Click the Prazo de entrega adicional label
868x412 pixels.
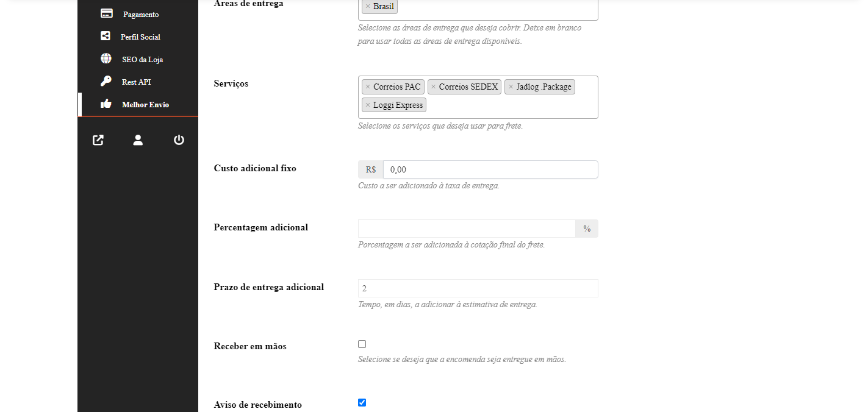point(269,287)
